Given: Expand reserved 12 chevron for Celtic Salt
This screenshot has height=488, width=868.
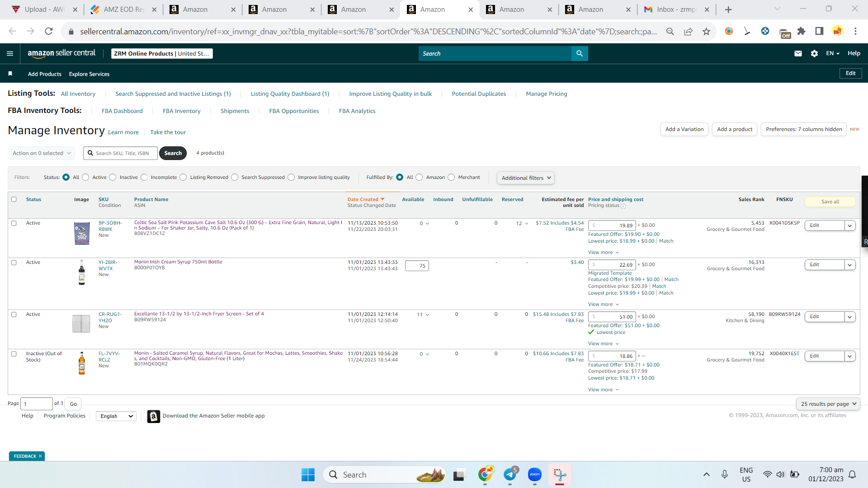Looking at the screenshot, I should [526, 224].
